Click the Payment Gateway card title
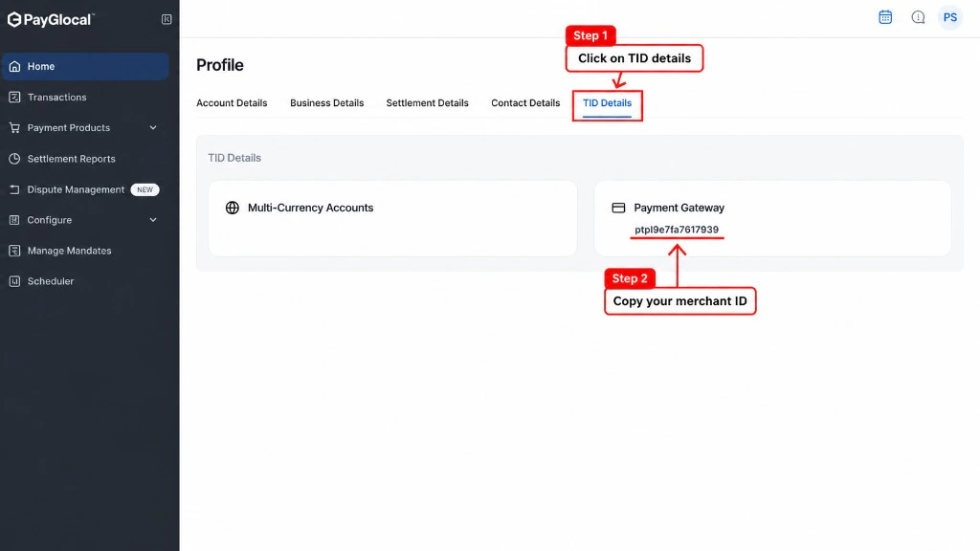This screenshot has width=980, height=551. [x=679, y=208]
